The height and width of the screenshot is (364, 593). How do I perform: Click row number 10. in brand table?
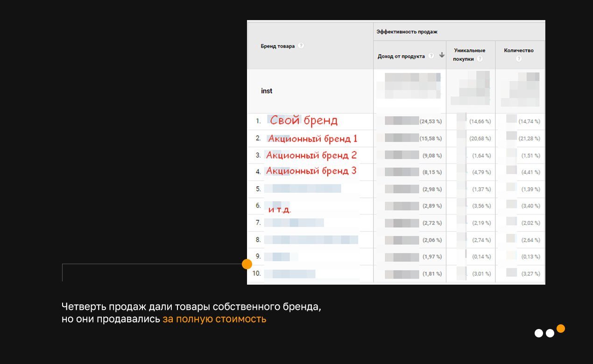click(256, 273)
